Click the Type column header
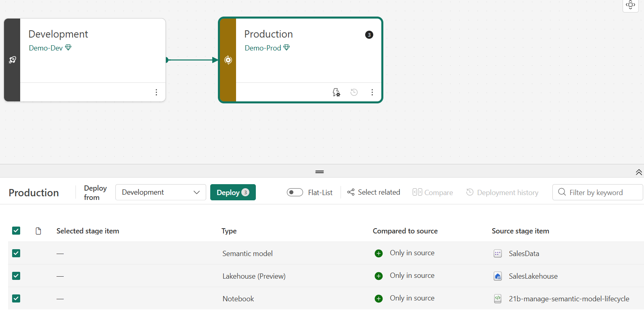The width and height of the screenshot is (644, 313). 229,231
